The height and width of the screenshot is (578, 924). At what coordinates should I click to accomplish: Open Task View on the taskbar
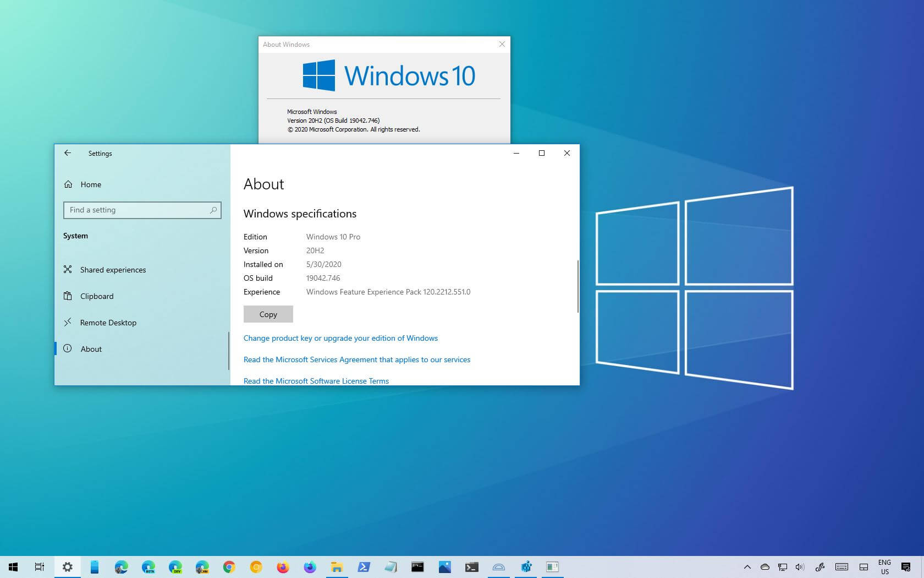click(40, 566)
